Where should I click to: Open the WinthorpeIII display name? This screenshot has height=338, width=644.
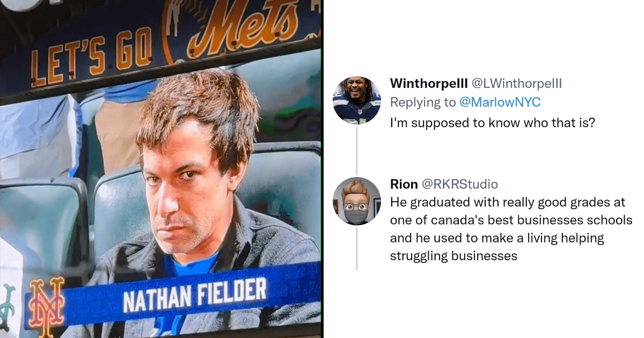428,83
